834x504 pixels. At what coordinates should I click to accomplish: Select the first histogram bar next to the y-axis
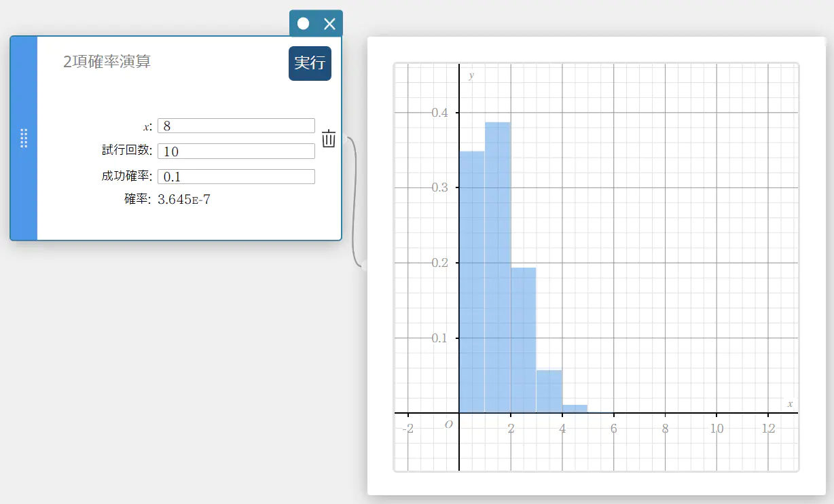(x=472, y=285)
